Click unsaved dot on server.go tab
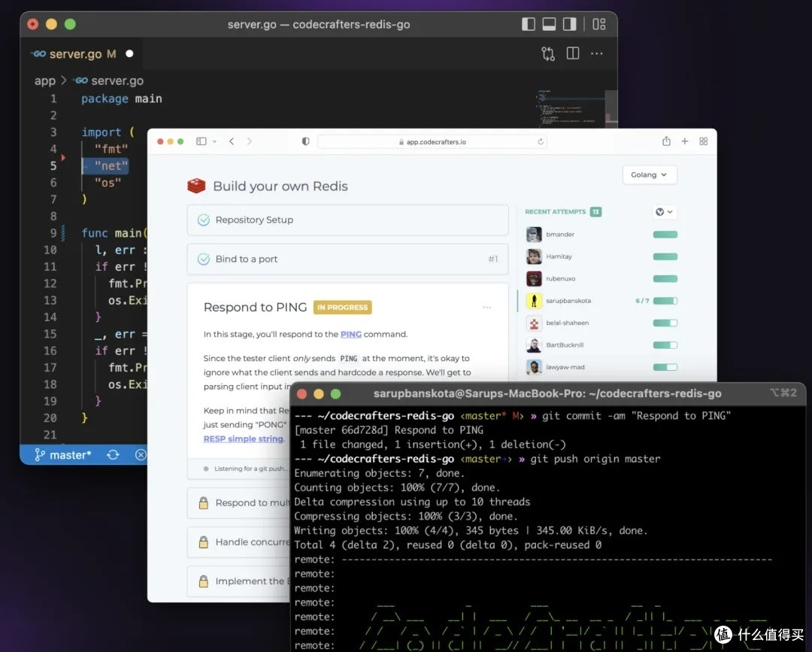Image resolution: width=812 pixels, height=652 pixels. tap(129, 53)
